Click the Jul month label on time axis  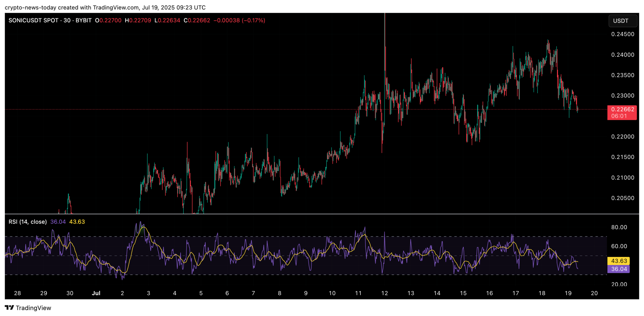[x=96, y=293]
